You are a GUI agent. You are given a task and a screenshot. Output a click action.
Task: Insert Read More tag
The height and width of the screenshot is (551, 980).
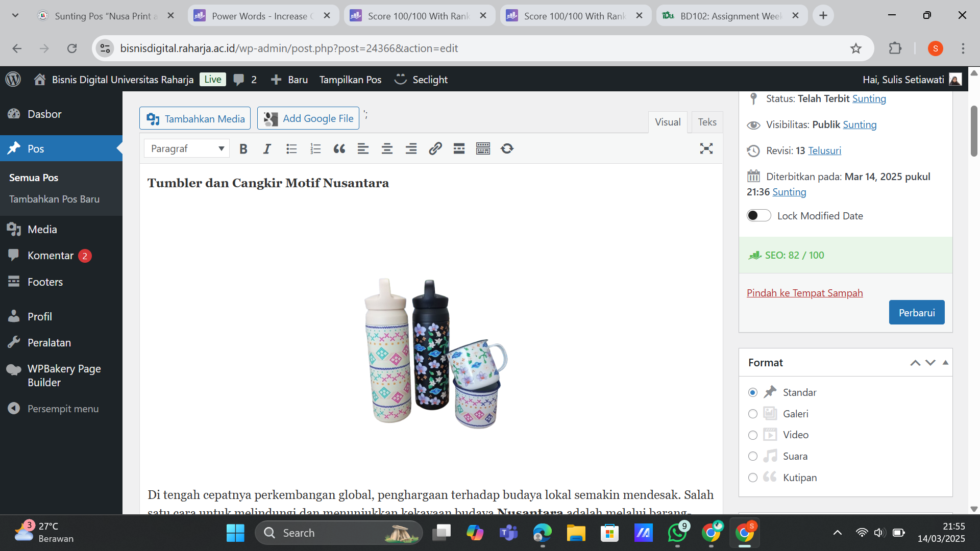(x=459, y=149)
